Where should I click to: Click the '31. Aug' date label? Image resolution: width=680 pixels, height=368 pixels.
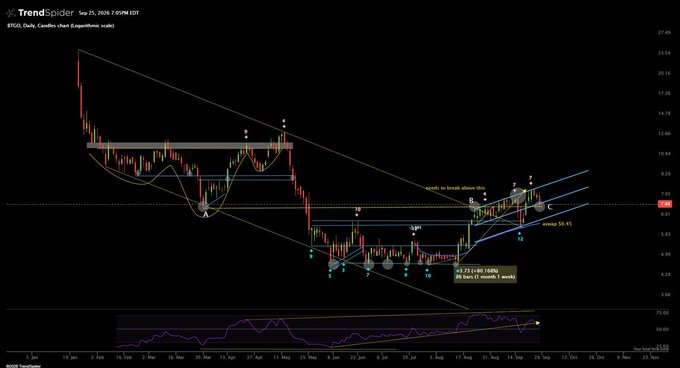click(490, 358)
